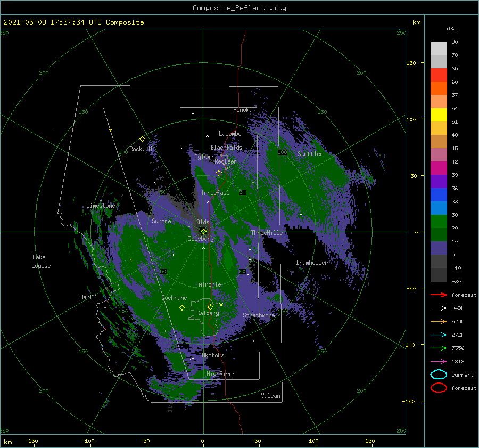Select the bright green 20–30 dBZ swatch

click(x=439, y=222)
